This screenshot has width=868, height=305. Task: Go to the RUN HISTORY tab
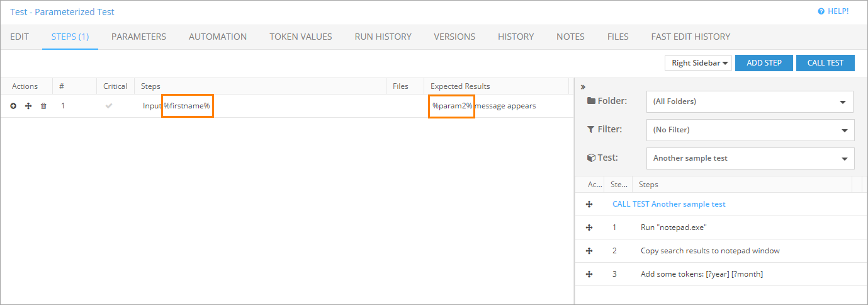point(383,37)
